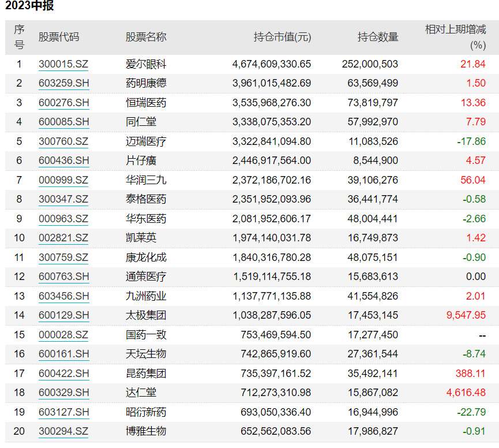Open the 600129.SH stock link
The image size is (499, 448).
pos(63,315)
